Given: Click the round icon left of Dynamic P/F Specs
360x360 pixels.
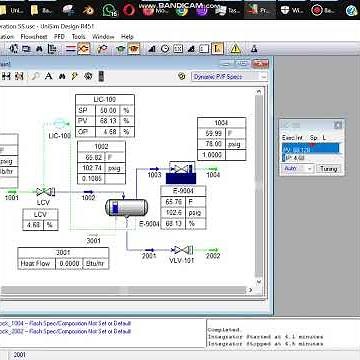Looking at the screenshot, I should [x=182, y=76].
